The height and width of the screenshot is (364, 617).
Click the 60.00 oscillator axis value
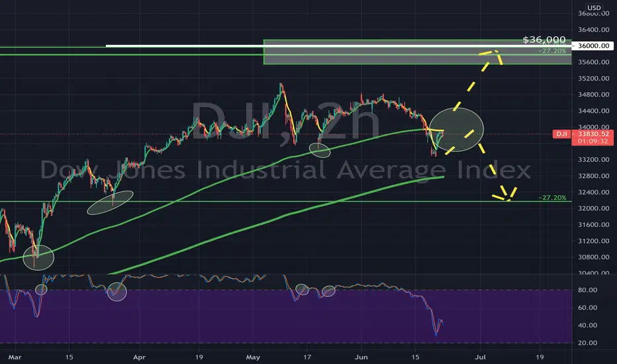point(587,307)
